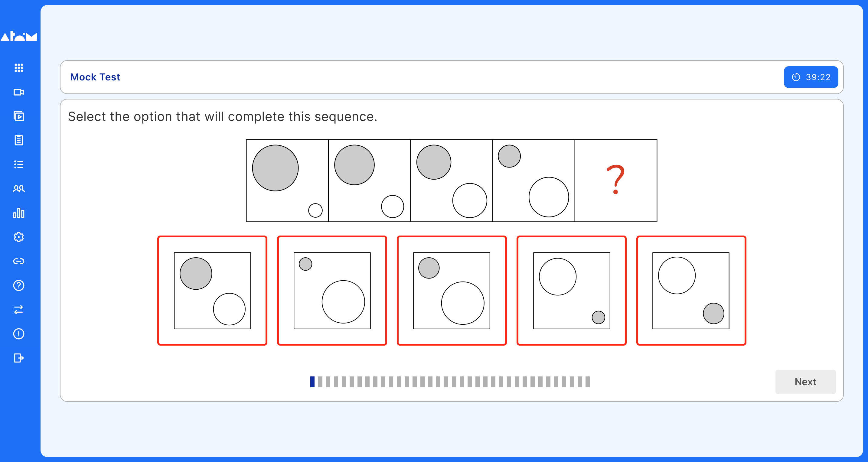Click the exclamation alert icon in sidebar

pos(18,333)
